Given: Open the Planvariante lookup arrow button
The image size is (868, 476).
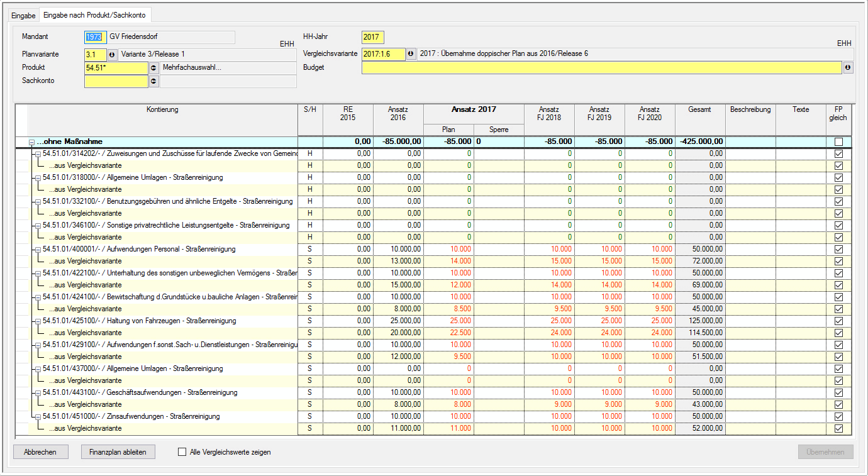Looking at the screenshot, I should [113, 55].
